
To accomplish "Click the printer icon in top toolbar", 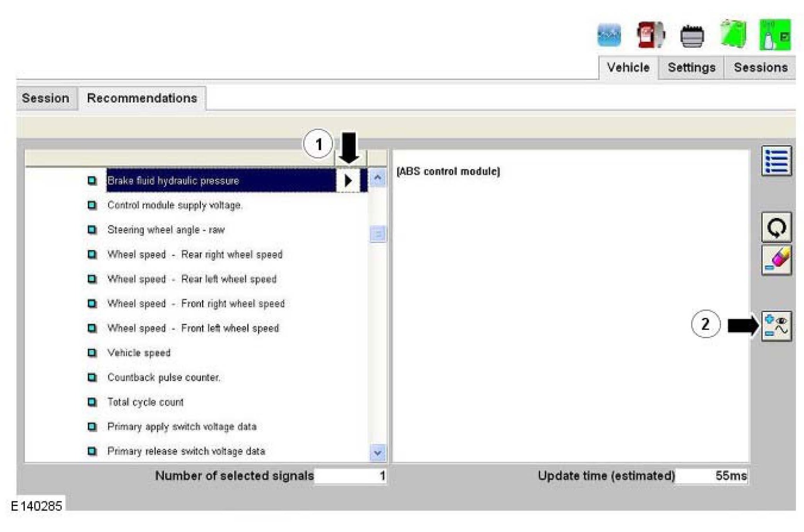I will (692, 36).
